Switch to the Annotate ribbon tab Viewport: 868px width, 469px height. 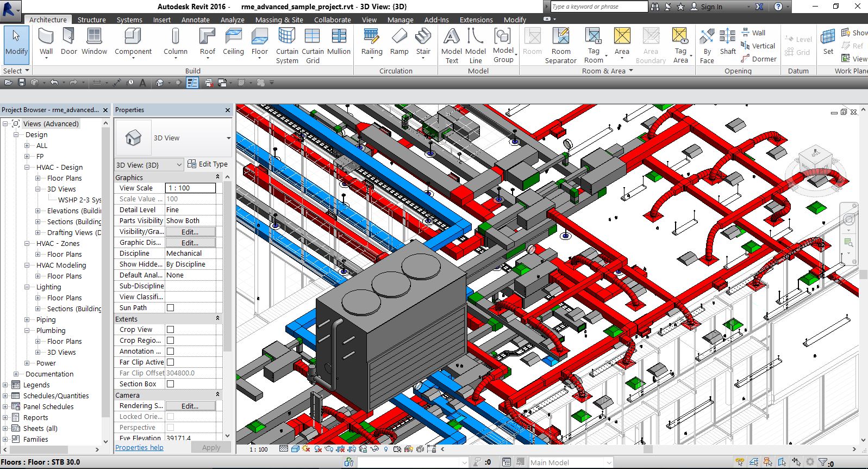[x=195, y=20]
